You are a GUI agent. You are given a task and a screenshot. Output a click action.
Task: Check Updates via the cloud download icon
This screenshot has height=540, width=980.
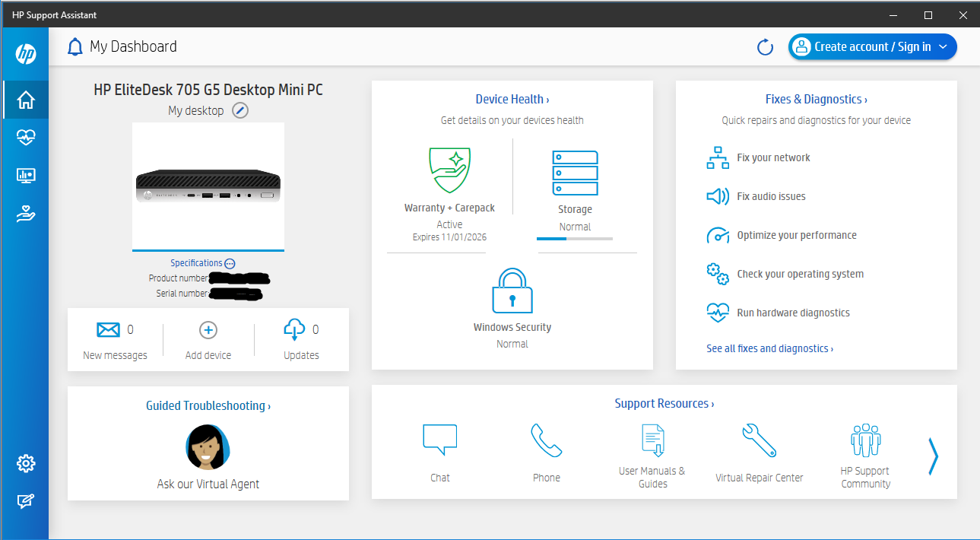[295, 329]
